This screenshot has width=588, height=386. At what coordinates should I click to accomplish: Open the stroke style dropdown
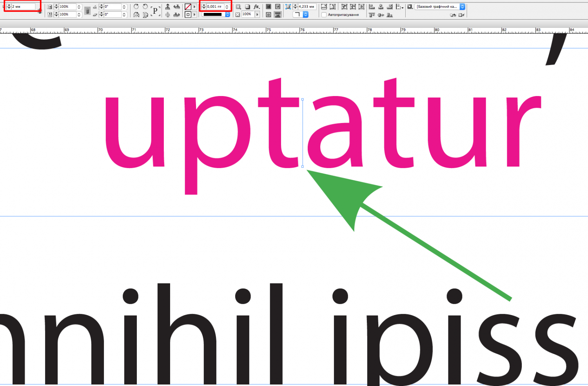coord(227,14)
